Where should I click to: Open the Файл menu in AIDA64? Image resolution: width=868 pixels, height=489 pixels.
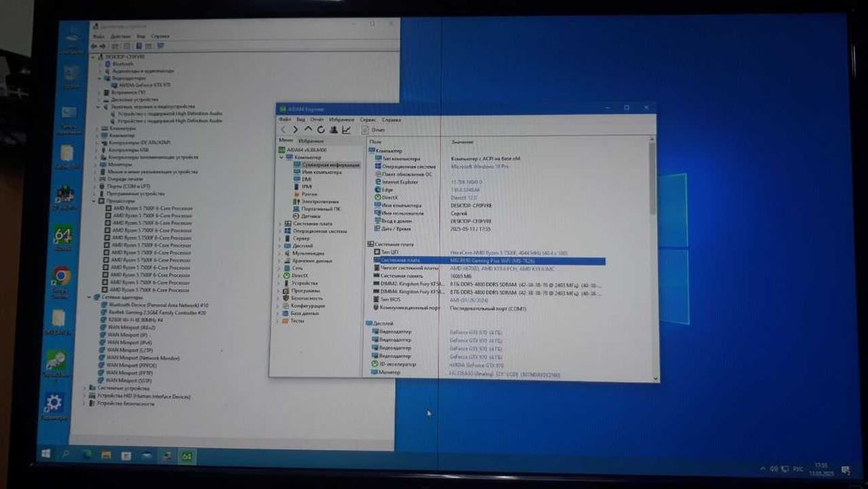(x=285, y=119)
